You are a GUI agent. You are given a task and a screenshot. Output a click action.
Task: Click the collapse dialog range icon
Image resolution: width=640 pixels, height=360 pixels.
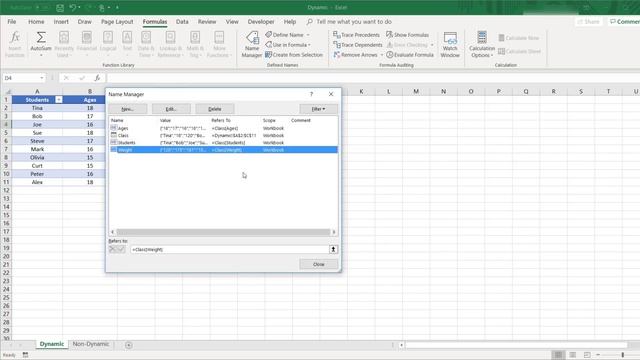333,249
